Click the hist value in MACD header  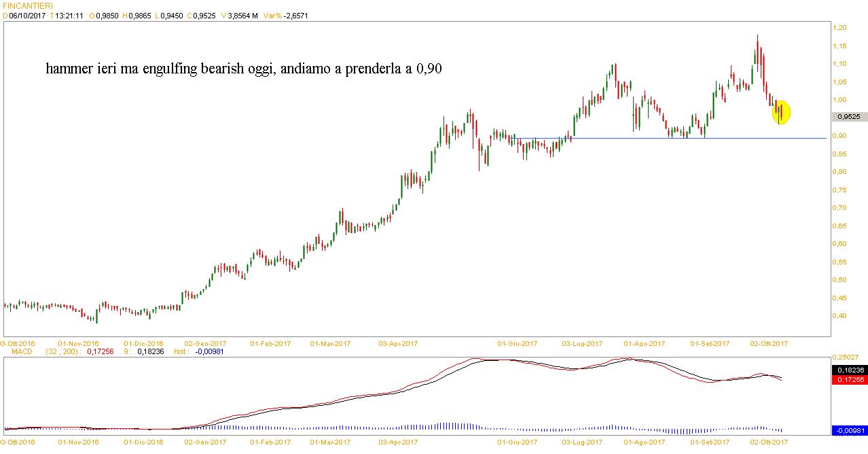[209, 351]
